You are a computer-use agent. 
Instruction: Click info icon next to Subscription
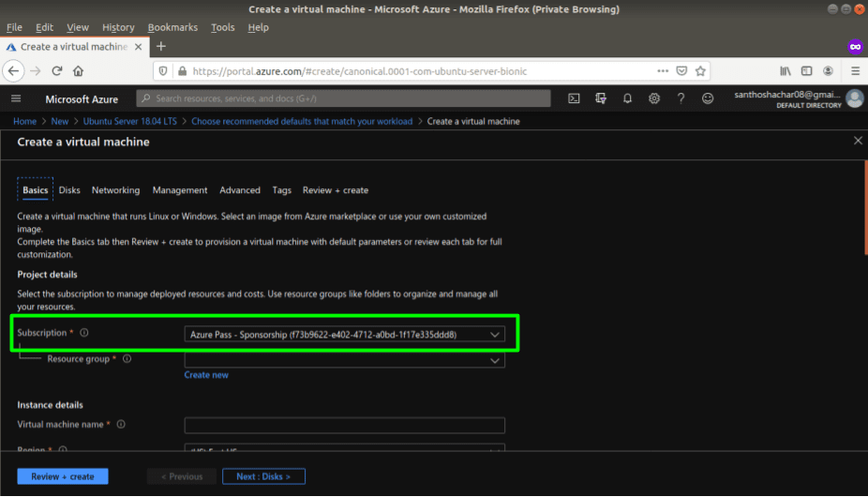(84, 333)
